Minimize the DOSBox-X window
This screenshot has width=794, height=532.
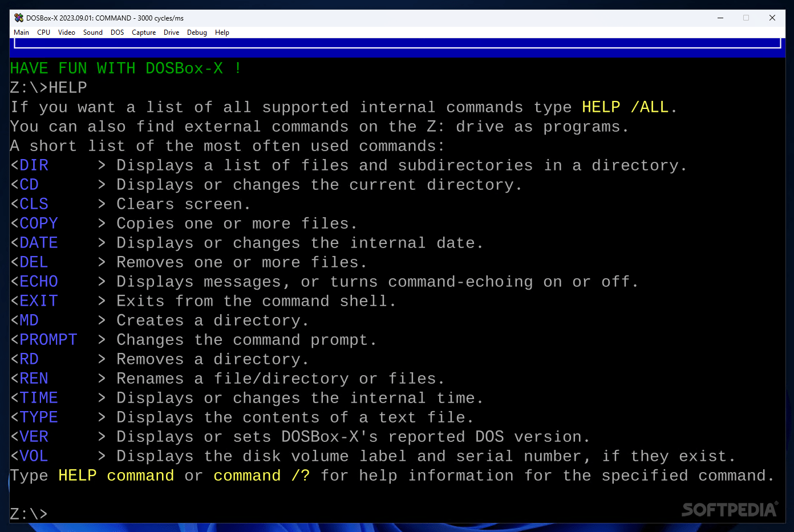[720, 18]
